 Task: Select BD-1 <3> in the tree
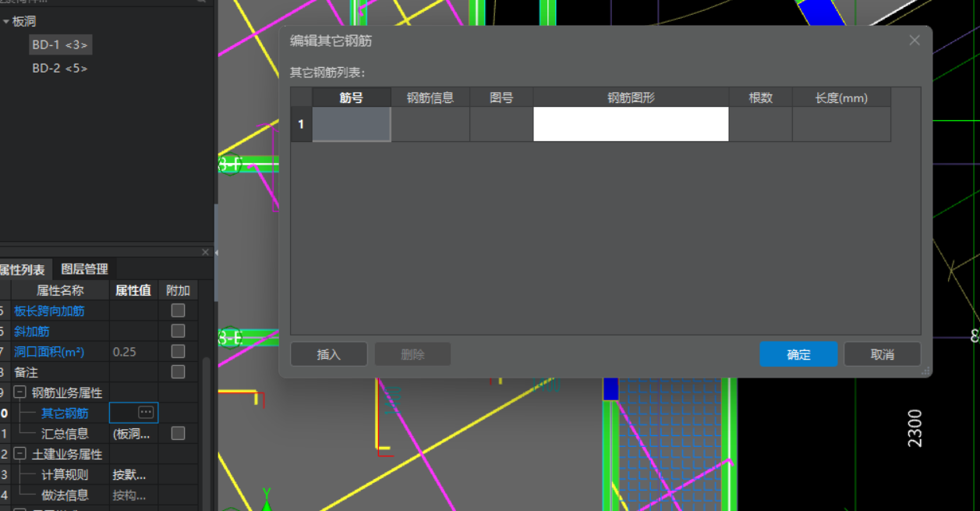(60, 44)
